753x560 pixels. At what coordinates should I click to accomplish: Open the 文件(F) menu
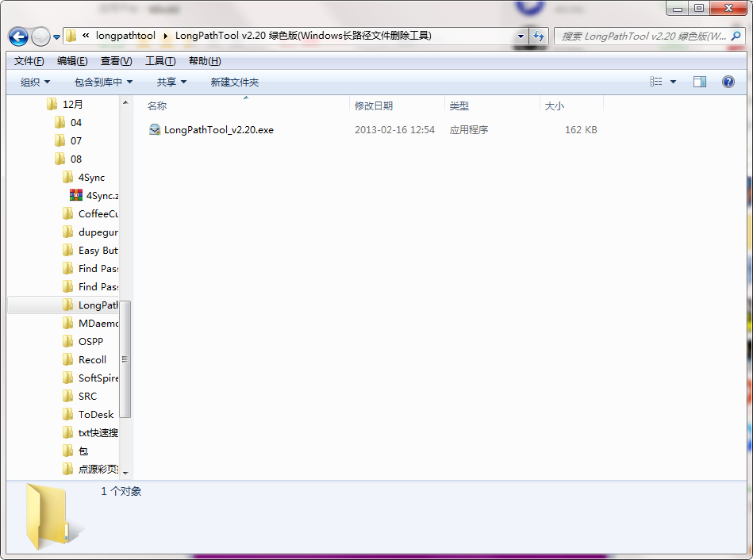tap(29, 61)
